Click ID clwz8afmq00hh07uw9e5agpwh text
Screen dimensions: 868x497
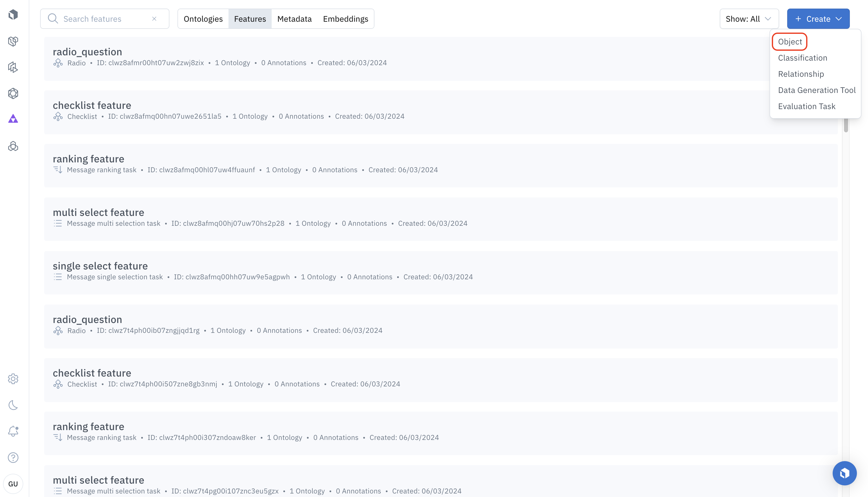coord(232,277)
